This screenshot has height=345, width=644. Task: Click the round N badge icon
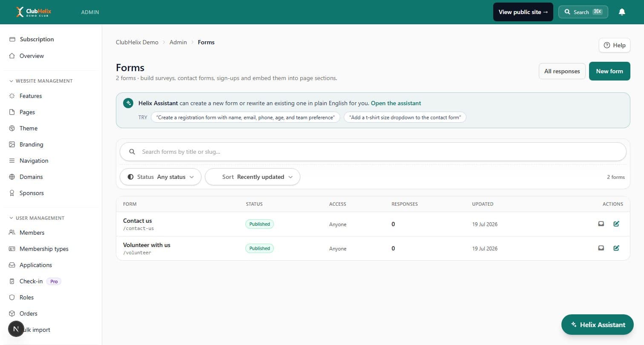click(16, 329)
